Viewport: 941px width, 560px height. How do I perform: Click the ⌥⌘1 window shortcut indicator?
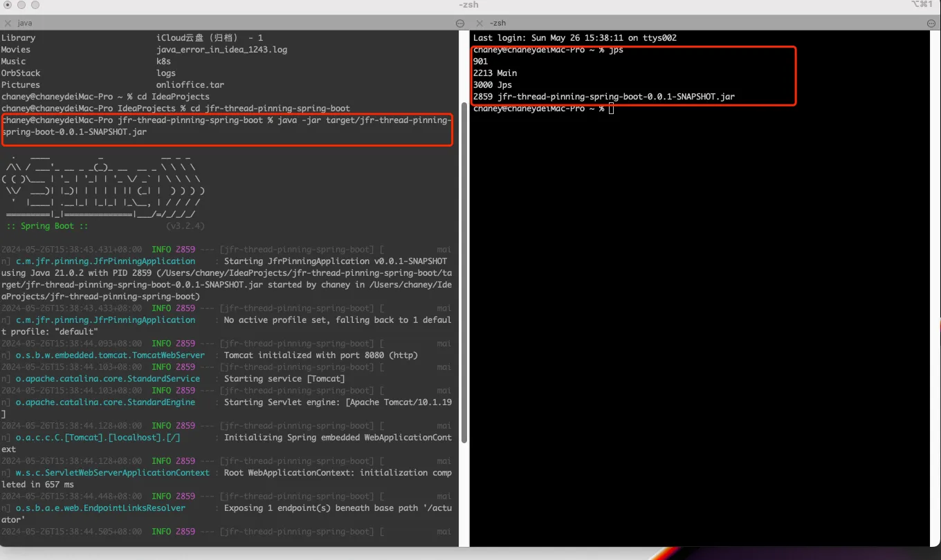pyautogui.click(x=922, y=5)
